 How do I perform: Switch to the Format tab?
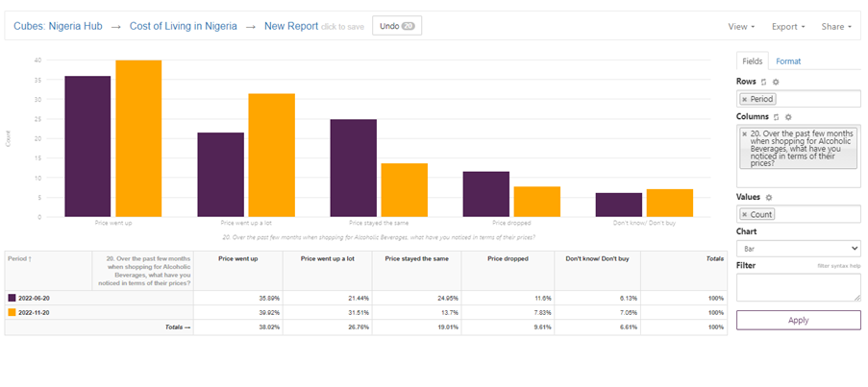(x=788, y=61)
